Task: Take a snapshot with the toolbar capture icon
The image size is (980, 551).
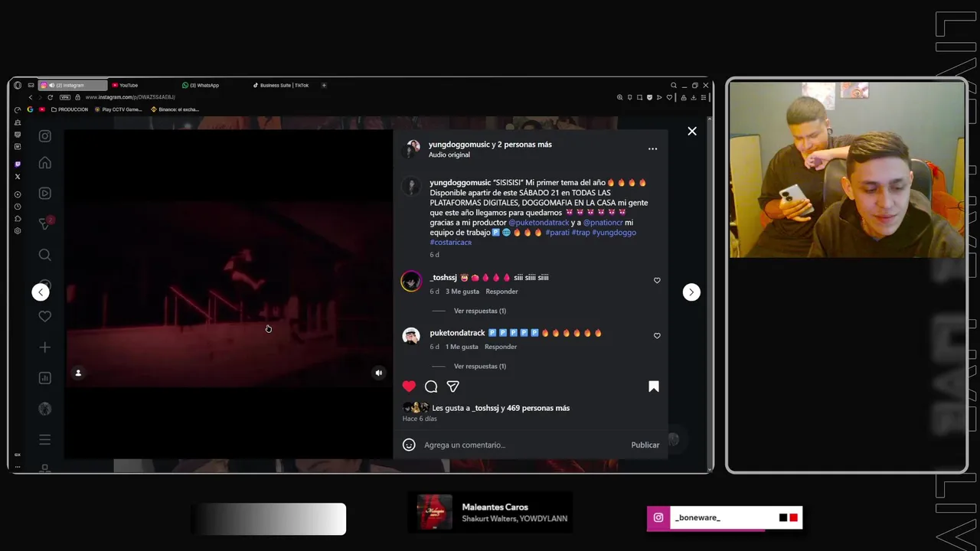Action: (639, 97)
